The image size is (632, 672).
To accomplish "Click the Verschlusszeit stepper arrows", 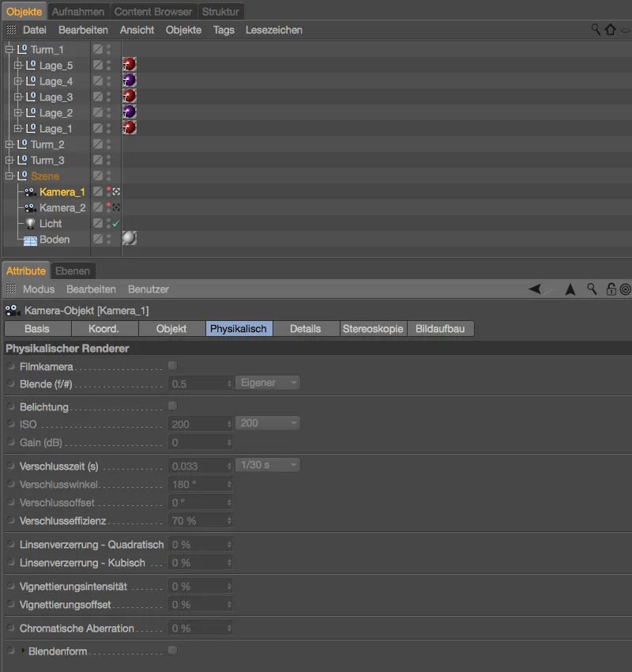I will [x=230, y=466].
